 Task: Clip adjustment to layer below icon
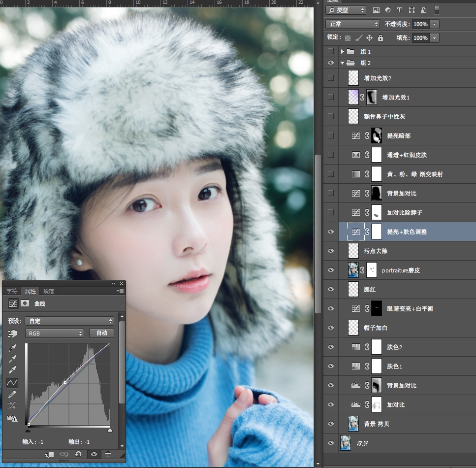point(49,455)
